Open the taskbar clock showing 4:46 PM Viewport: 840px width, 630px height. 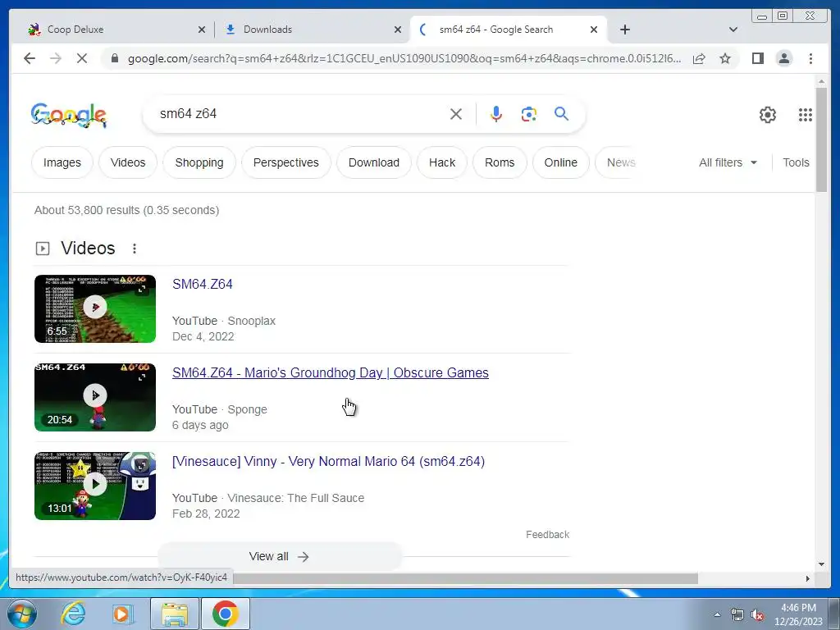click(x=798, y=614)
